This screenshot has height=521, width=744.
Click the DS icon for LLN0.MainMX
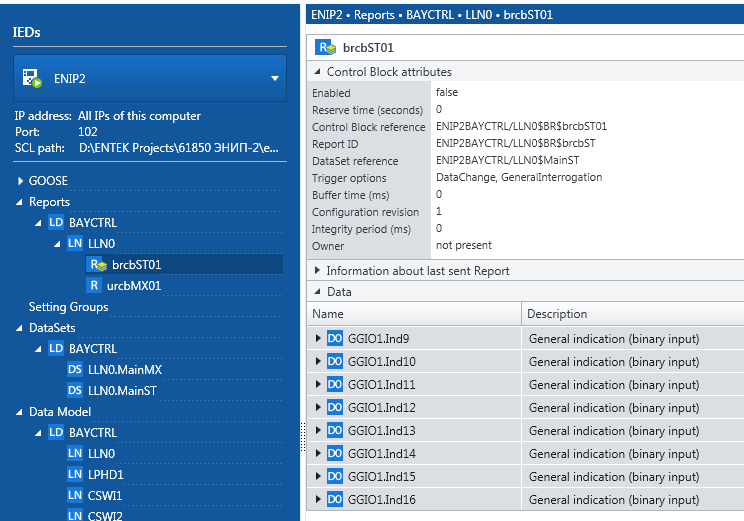click(x=75, y=370)
